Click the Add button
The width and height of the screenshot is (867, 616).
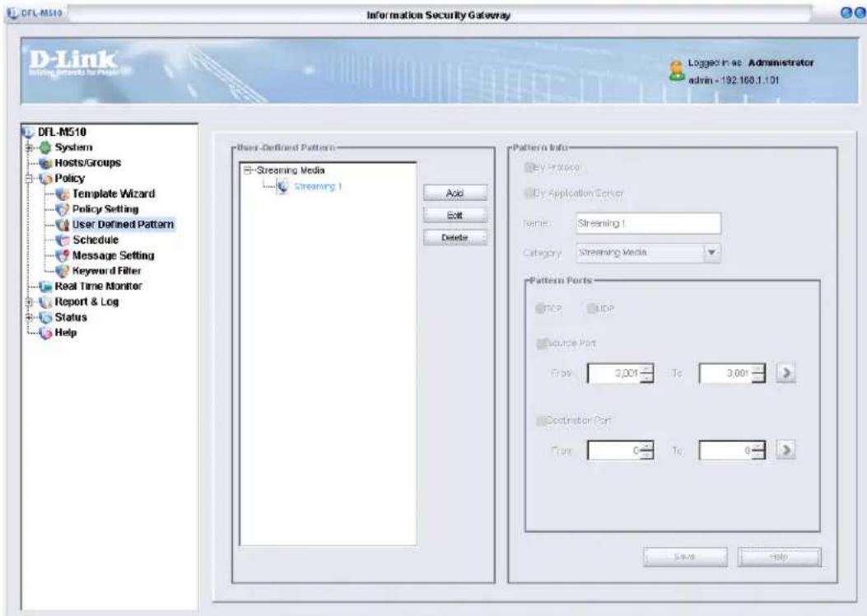tap(455, 193)
